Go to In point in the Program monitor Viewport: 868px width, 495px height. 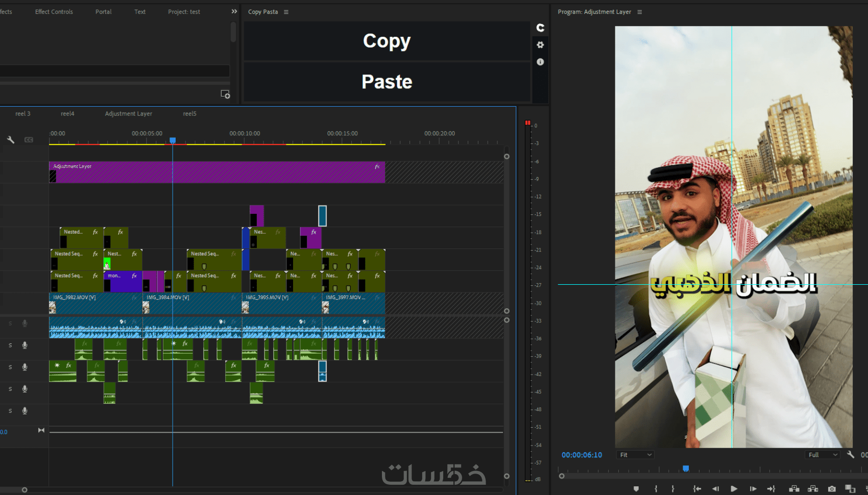[x=697, y=489]
